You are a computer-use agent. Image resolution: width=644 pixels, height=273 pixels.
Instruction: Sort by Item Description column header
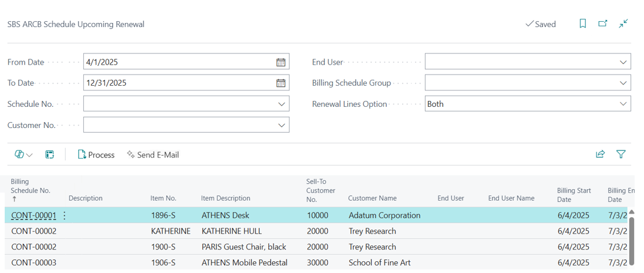[x=225, y=198]
